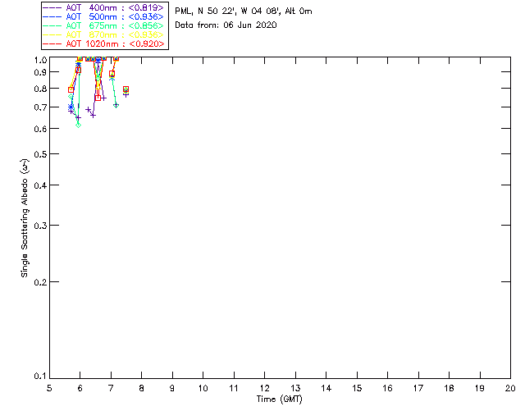Click the green AOT 675nm legend entry
The width and height of the screenshot is (525, 420).
pos(103,25)
